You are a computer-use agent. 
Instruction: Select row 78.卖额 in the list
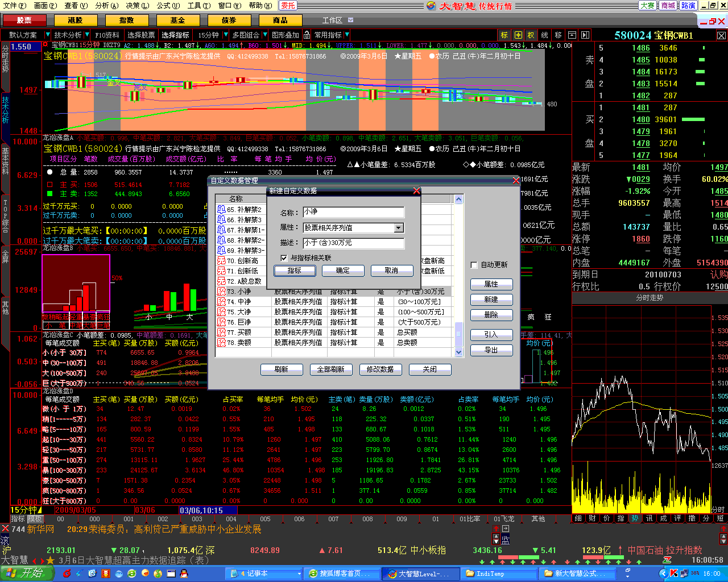pyautogui.click(x=334, y=343)
